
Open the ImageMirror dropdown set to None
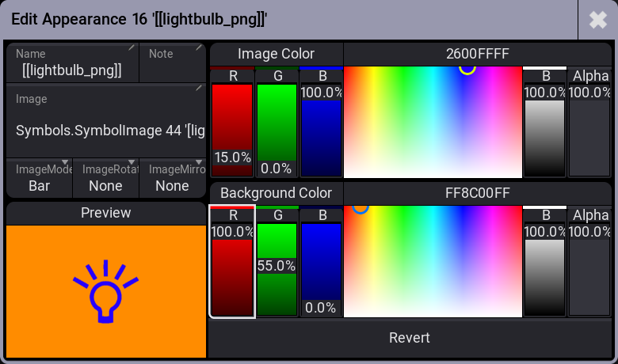pos(173,178)
